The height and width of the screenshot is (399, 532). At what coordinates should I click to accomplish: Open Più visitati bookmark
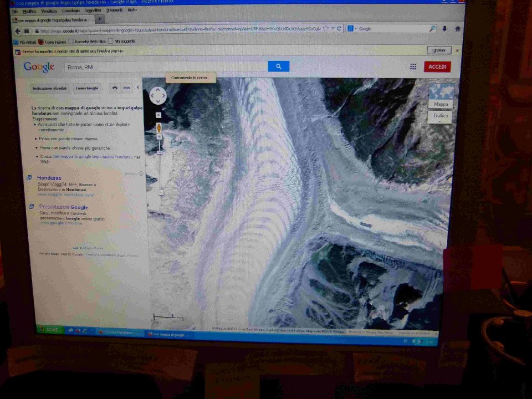[25, 42]
